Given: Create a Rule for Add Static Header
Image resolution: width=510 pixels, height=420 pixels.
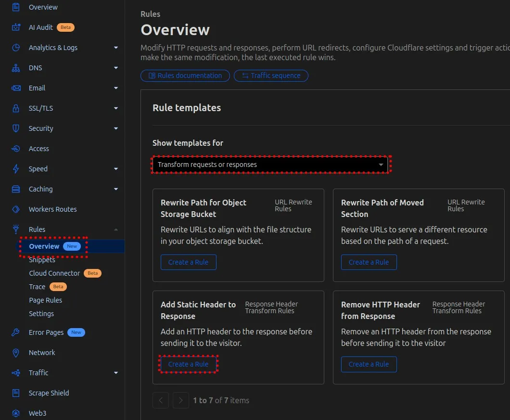Looking at the screenshot, I should point(188,364).
